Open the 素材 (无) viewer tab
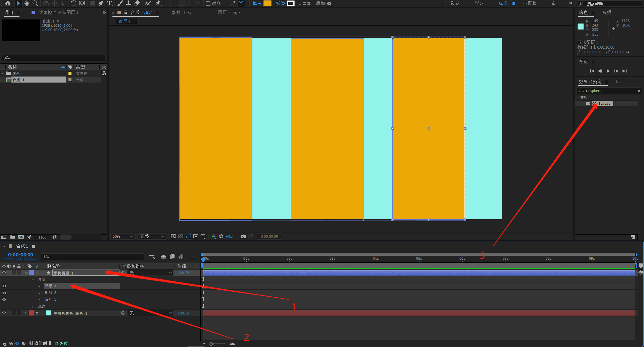 click(183, 12)
